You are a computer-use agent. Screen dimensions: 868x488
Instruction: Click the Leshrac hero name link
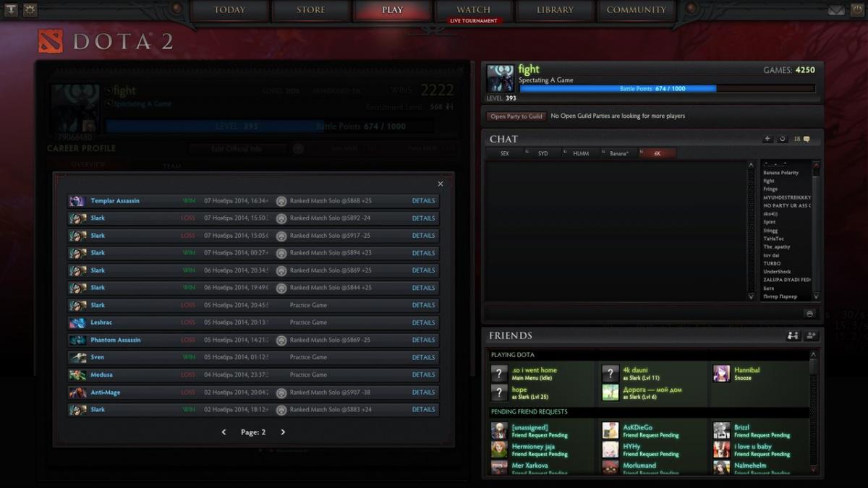pyautogui.click(x=103, y=322)
